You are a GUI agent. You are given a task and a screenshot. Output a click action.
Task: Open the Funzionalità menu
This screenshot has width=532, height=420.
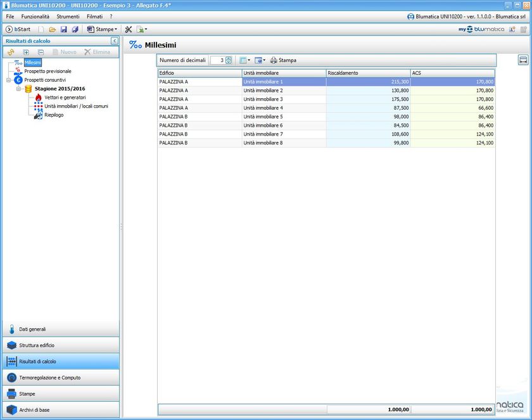pyautogui.click(x=35, y=16)
